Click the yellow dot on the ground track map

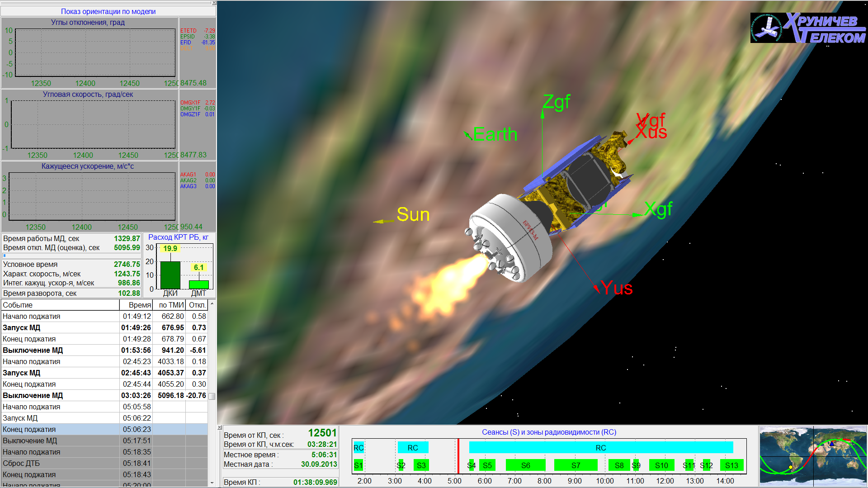point(790,467)
